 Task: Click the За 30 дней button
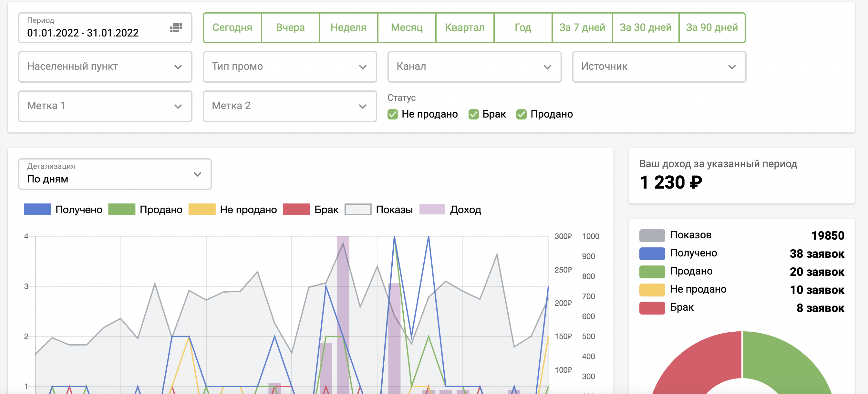[645, 28]
